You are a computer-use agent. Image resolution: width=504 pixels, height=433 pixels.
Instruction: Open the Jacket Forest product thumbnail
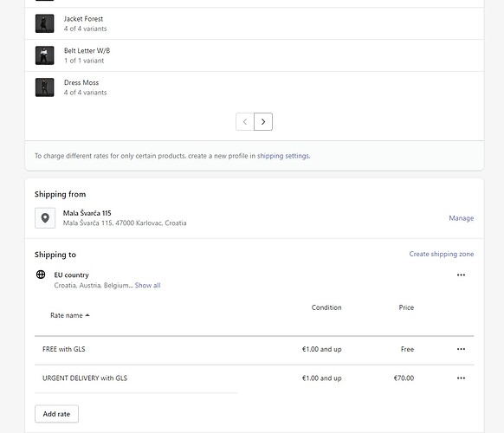tap(45, 23)
